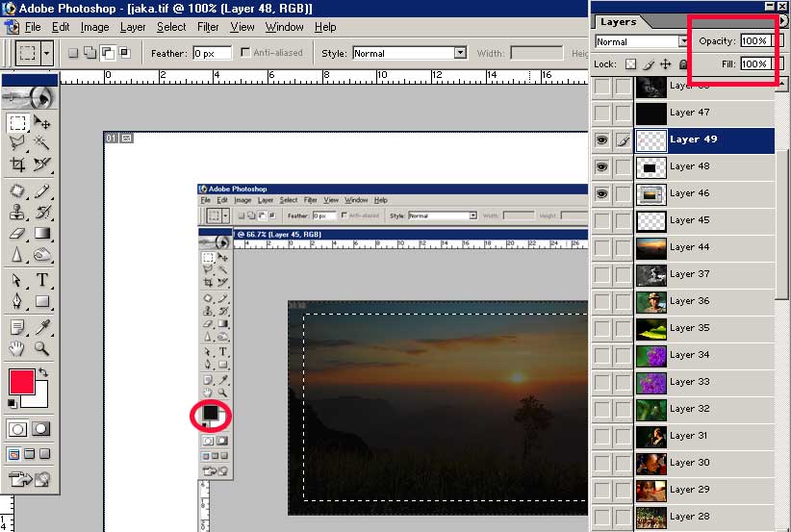Click the red foreground color swatch

click(x=21, y=382)
